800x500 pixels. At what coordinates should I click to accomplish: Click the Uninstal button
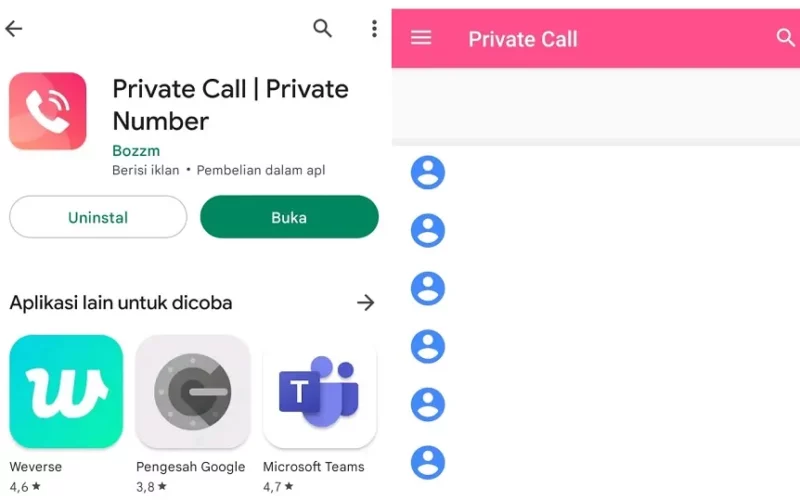[x=98, y=217]
